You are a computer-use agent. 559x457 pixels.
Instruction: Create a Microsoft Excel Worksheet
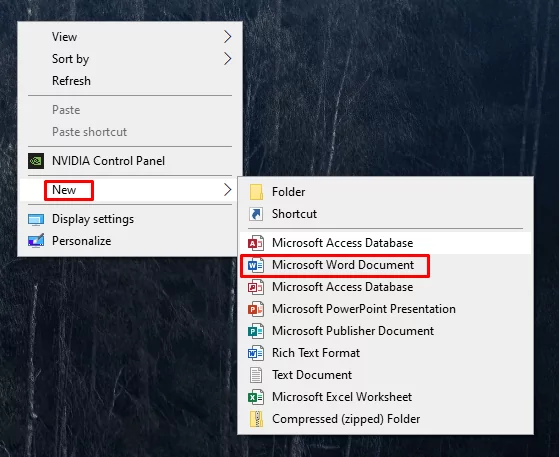(x=385, y=397)
